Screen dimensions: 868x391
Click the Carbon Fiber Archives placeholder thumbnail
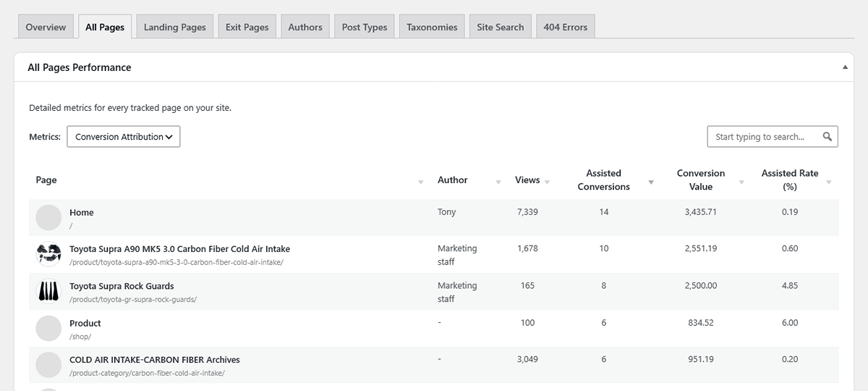click(x=48, y=365)
